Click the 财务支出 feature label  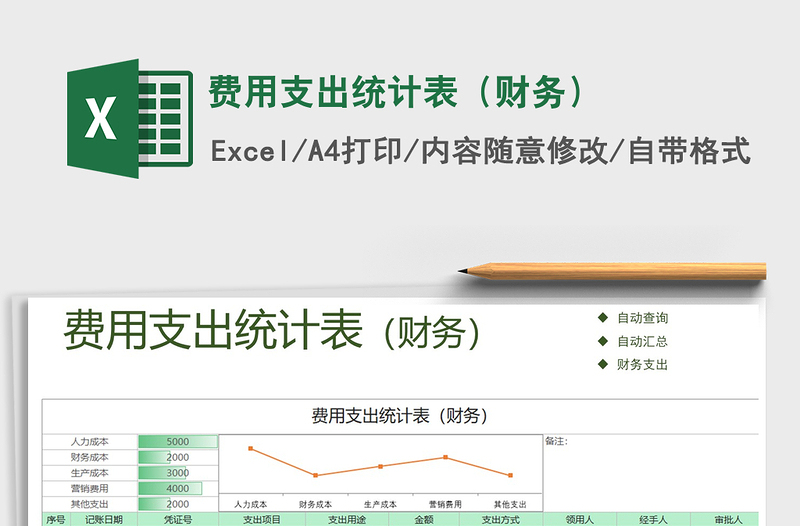point(642,364)
